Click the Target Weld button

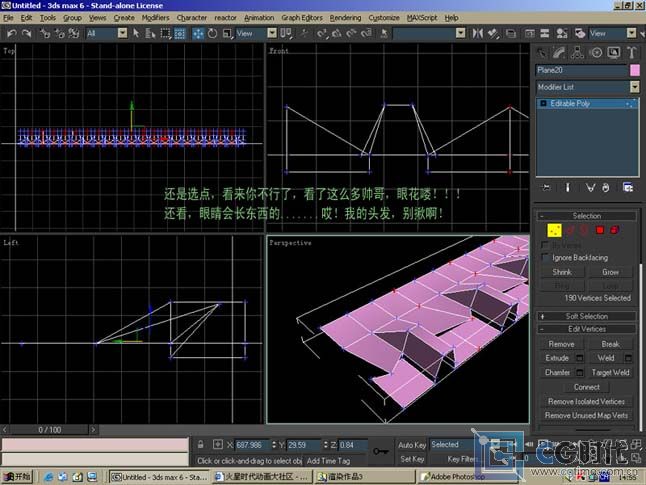click(x=610, y=373)
